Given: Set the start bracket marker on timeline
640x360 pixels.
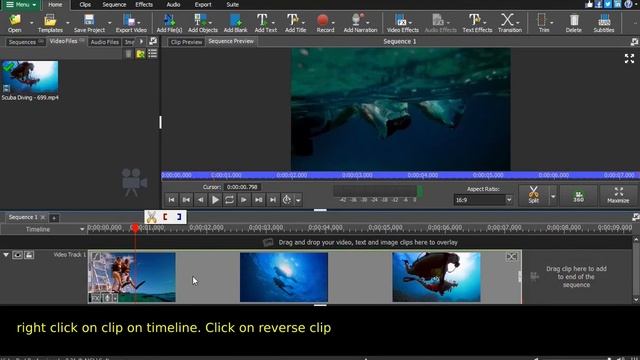Looking at the screenshot, I should coord(165,217).
